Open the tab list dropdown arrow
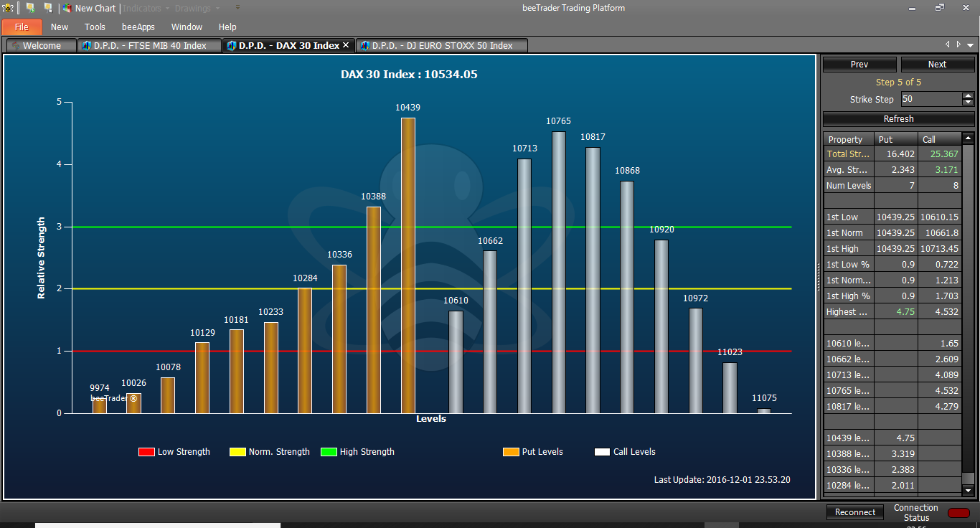This screenshot has height=528, width=980. (x=970, y=45)
